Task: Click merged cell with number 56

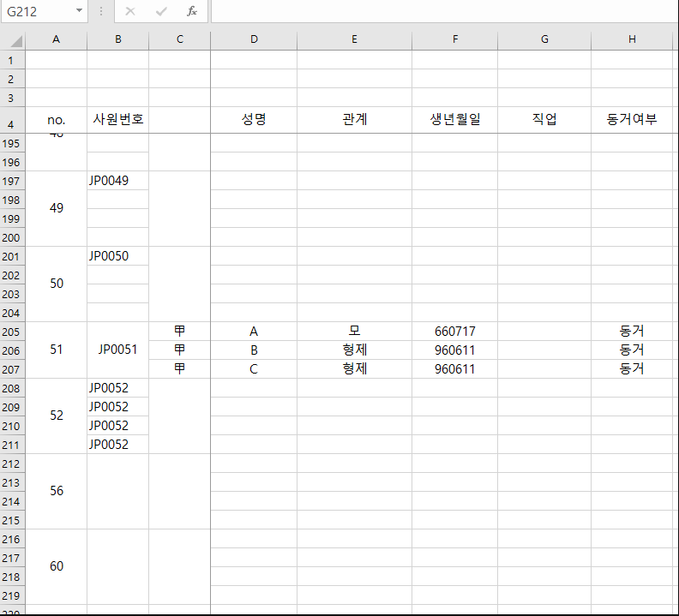Action: [x=57, y=491]
